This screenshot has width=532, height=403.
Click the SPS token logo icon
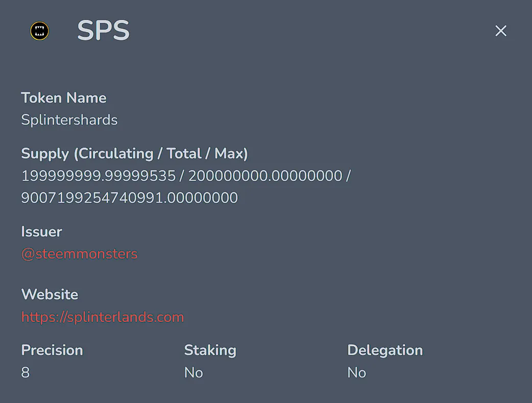(x=40, y=31)
